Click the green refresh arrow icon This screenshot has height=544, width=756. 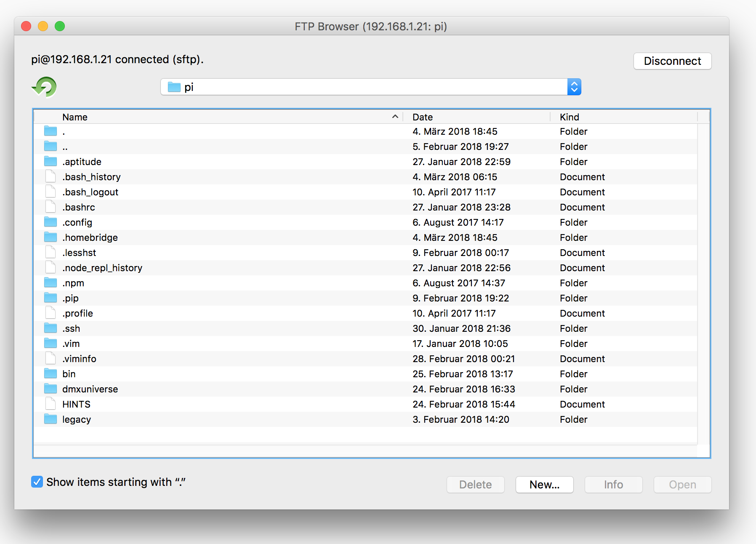point(44,87)
